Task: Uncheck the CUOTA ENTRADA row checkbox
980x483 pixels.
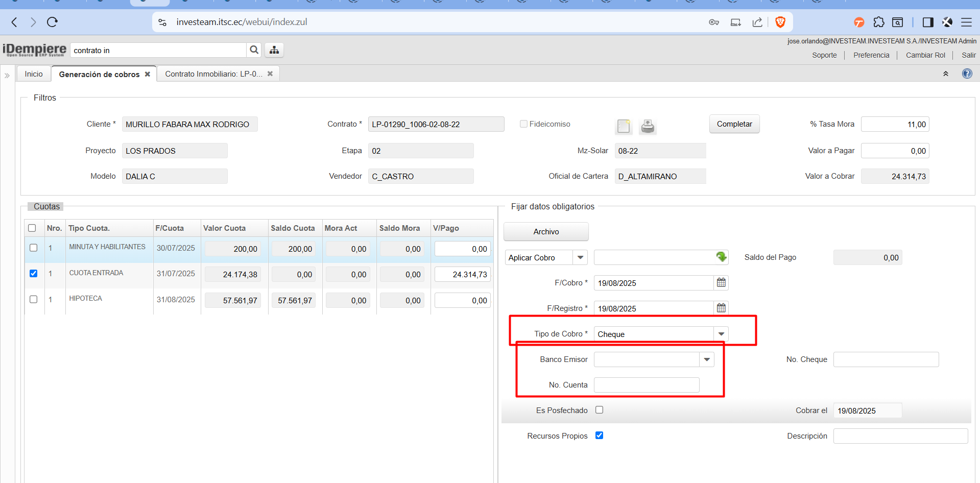Action: click(x=34, y=273)
